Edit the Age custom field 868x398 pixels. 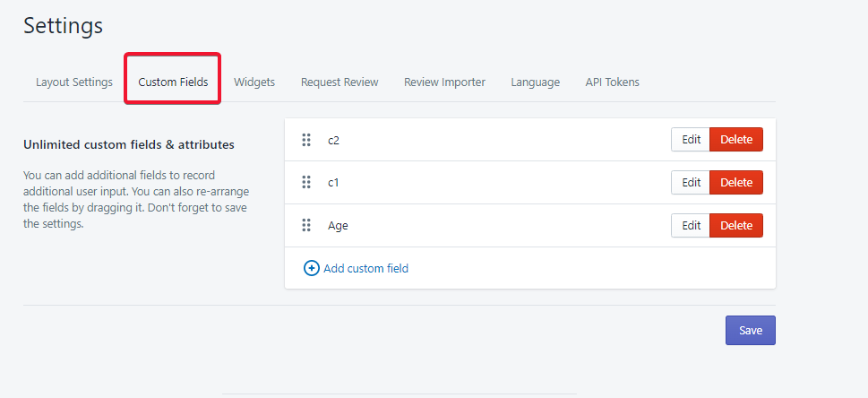click(x=691, y=226)
